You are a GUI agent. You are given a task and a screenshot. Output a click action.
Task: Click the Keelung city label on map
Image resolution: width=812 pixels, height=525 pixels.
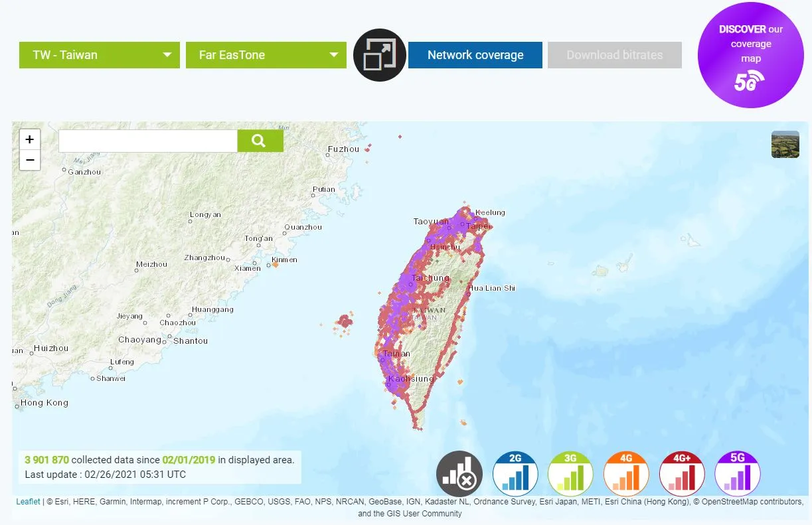click(490, 212)
